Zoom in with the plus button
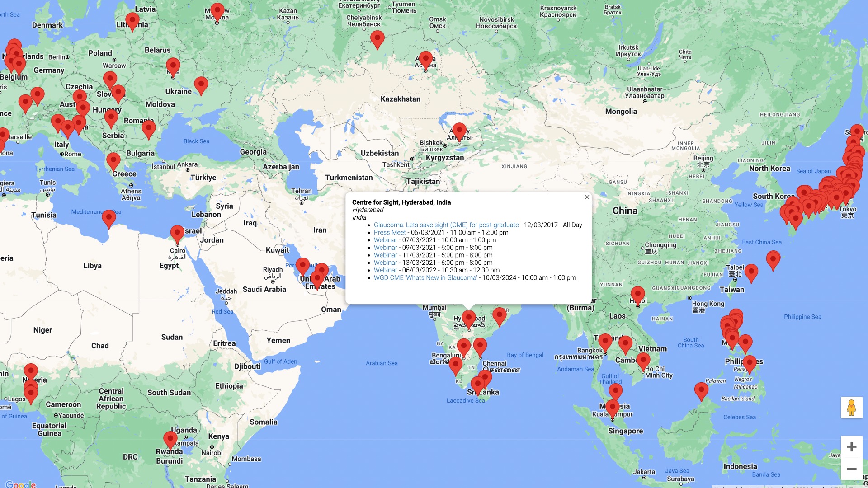The image size is (868, 488). pyautogui.click(x=851, y=447)
